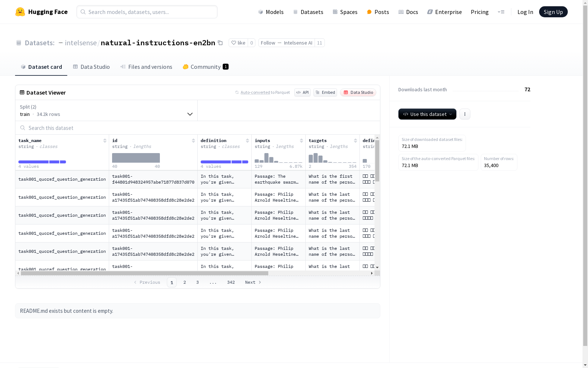Click the search magnifier in the dataset search

(x=23, y=128)
